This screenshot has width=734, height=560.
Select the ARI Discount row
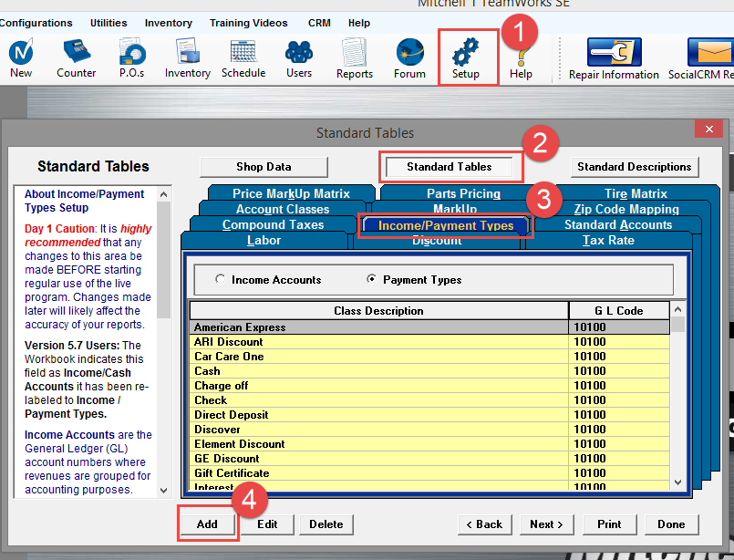click(429, 341)
